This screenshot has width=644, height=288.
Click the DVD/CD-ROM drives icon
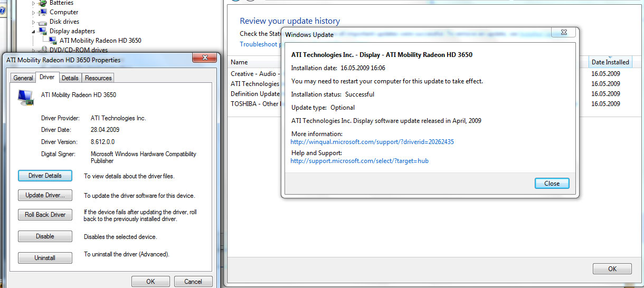43,50
